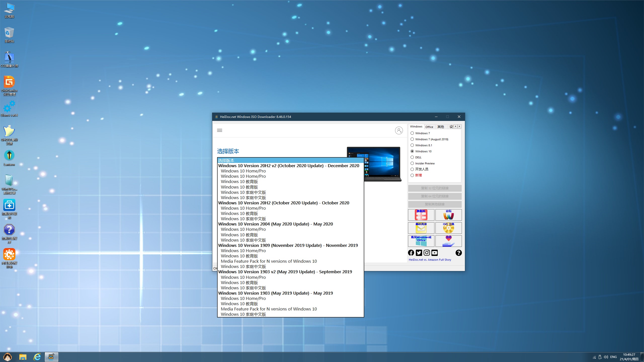
Task: Pick 教育版 under Version 1909 November 2019
Action: click(291, 256)
